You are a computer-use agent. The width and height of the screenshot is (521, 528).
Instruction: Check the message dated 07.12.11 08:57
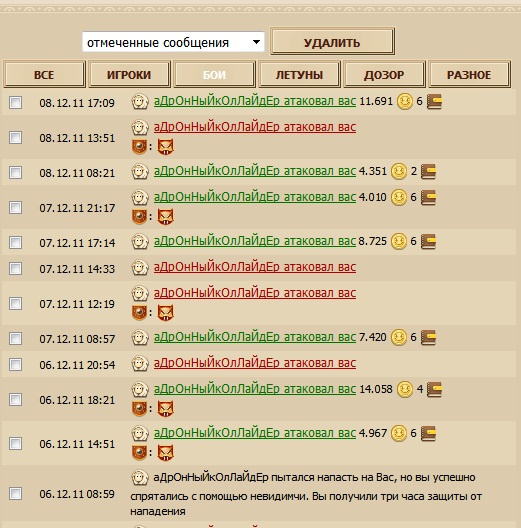[x=15, y=338]
